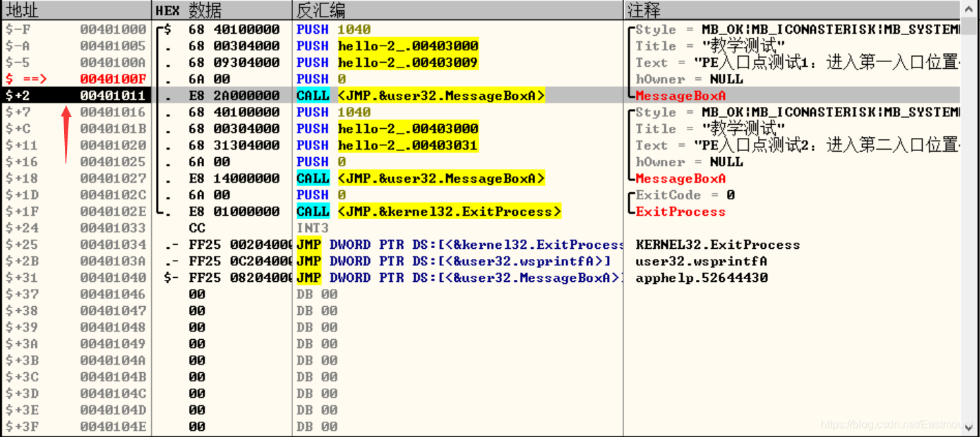Select the red address 0040100F
Image resolution: width=980 pixels, height=437 pixels.
pos(113,79)
